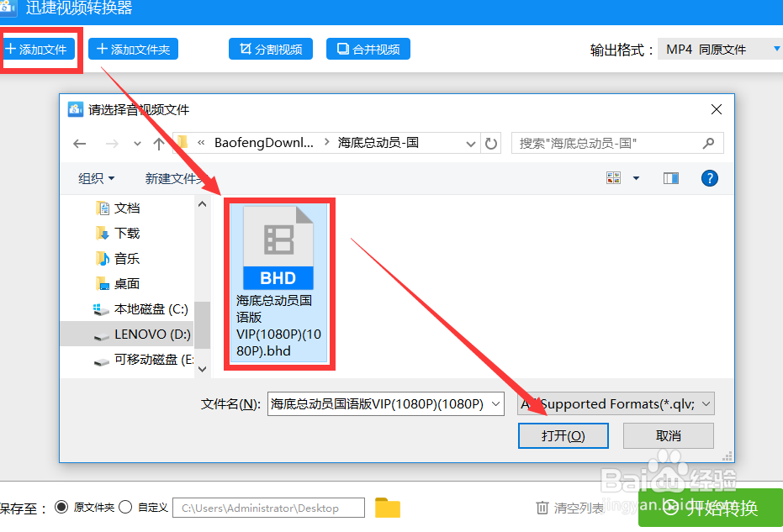The height and width of the screenshot is (532, 783).
Task: Select 音乐 in the navigation tree
Action: pos(127,259)
